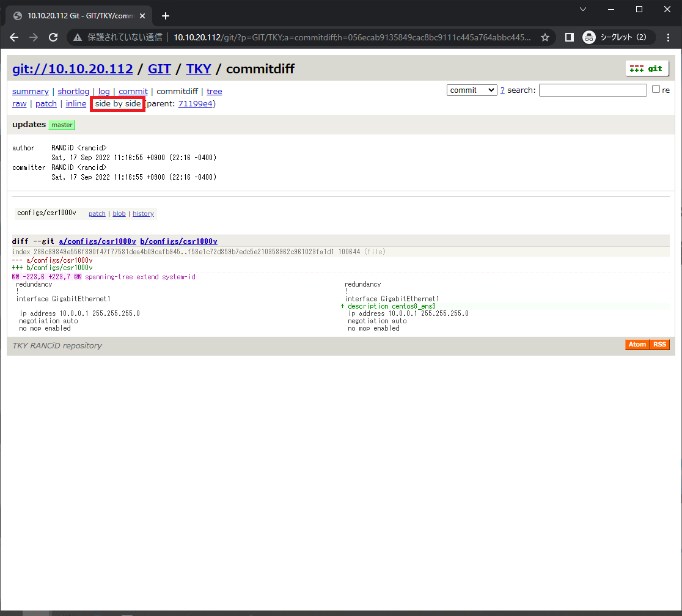Open the commit search type dropdown

(x=472, y=90)
